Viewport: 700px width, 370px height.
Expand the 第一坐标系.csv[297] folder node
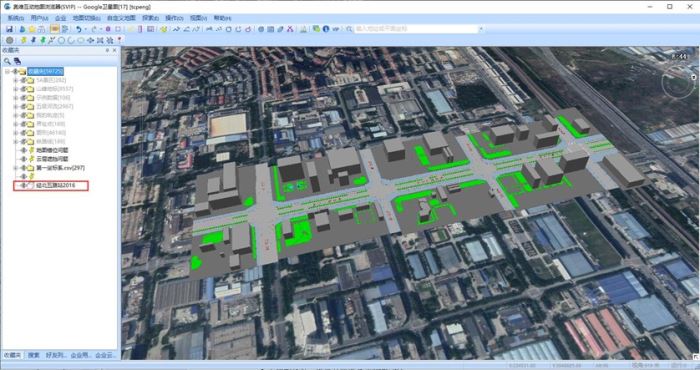[16, 168]
